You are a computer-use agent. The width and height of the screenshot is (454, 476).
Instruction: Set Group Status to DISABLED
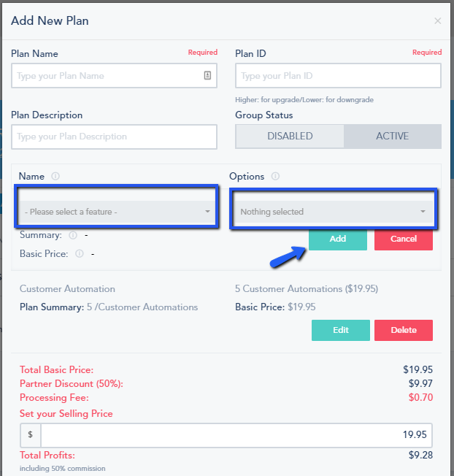(x=290, y=137)
